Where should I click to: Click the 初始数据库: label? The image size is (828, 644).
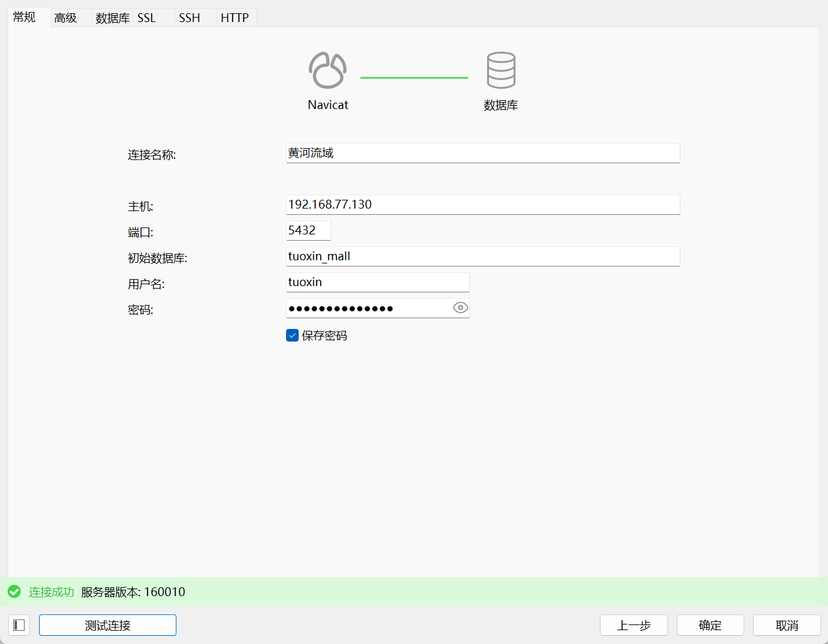158,258
